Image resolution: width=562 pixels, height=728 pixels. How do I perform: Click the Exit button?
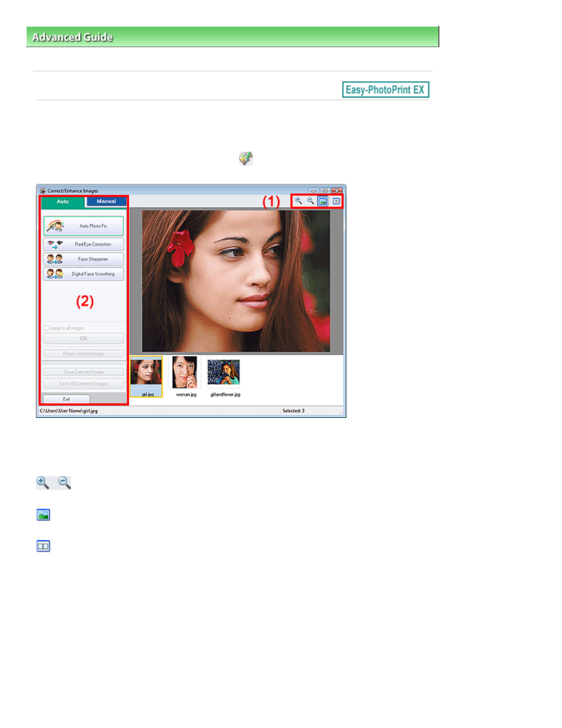67,399
